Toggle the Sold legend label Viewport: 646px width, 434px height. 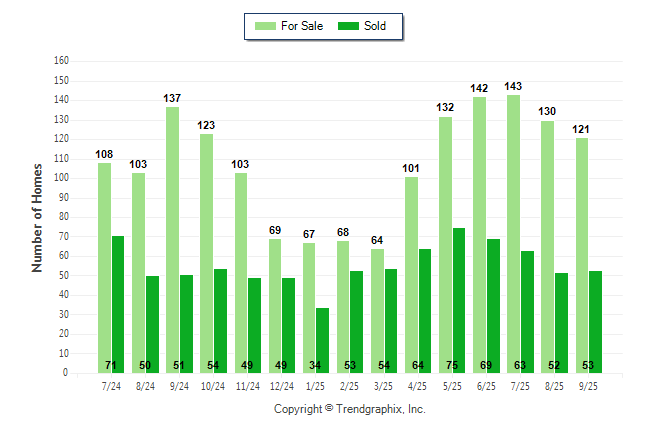(375, 26)
